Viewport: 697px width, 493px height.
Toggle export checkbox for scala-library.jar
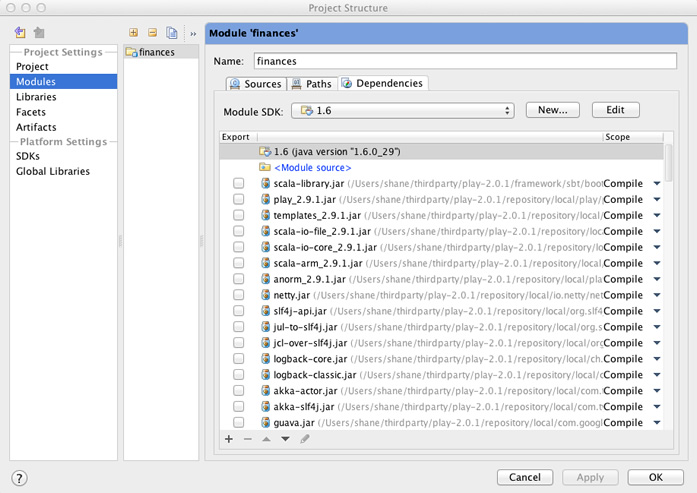238,184
